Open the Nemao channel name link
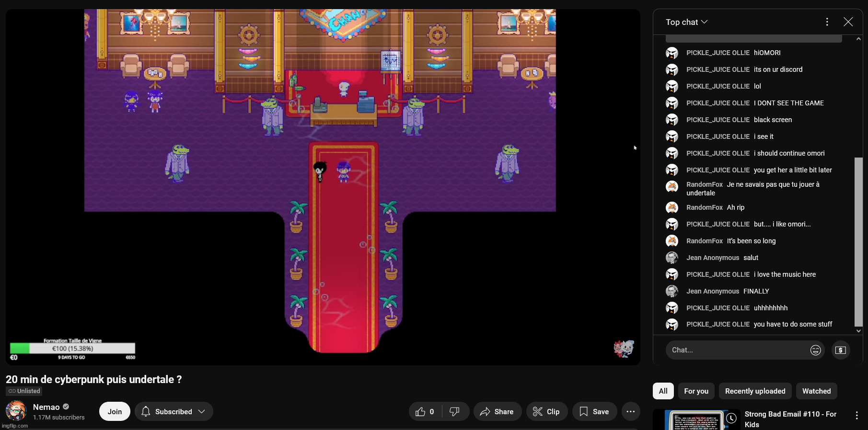 [46, 407]
